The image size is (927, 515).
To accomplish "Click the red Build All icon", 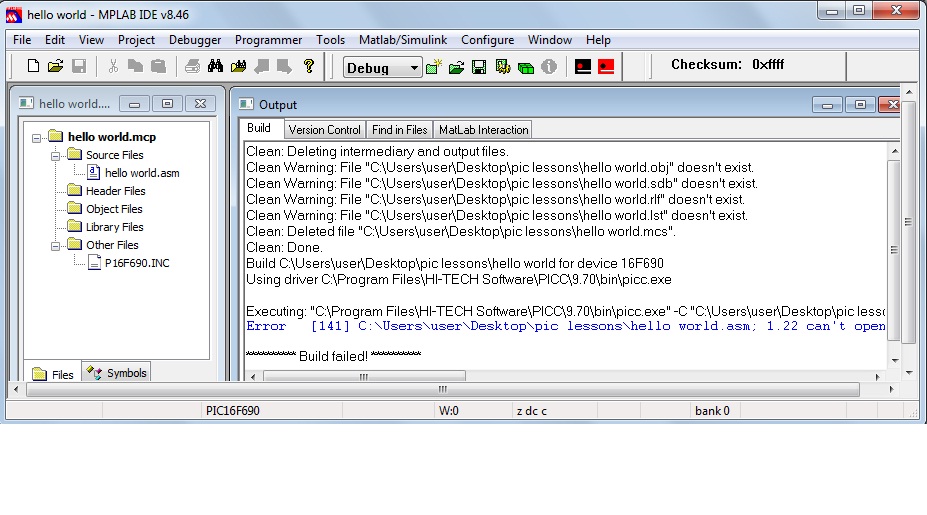I will [x=606, y=67].
